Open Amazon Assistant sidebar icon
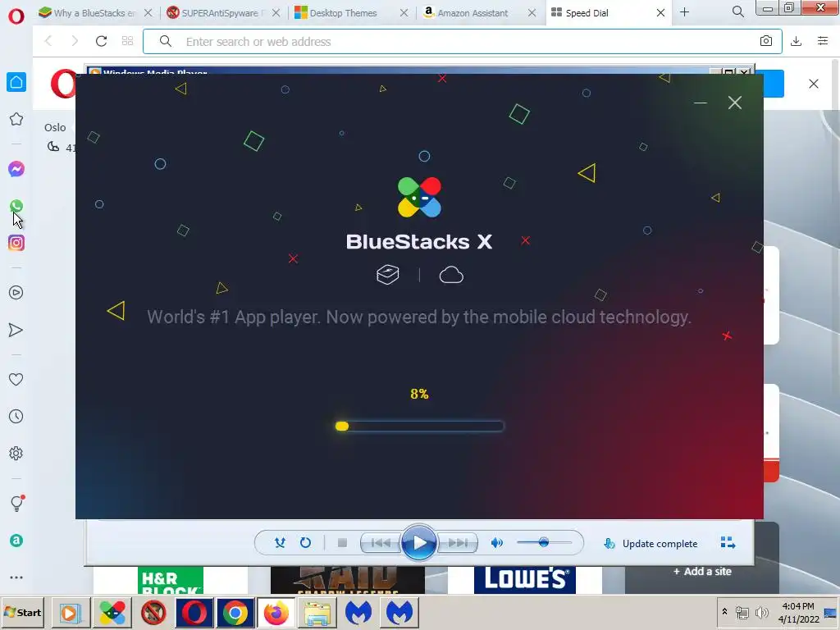 pos(16,541)
